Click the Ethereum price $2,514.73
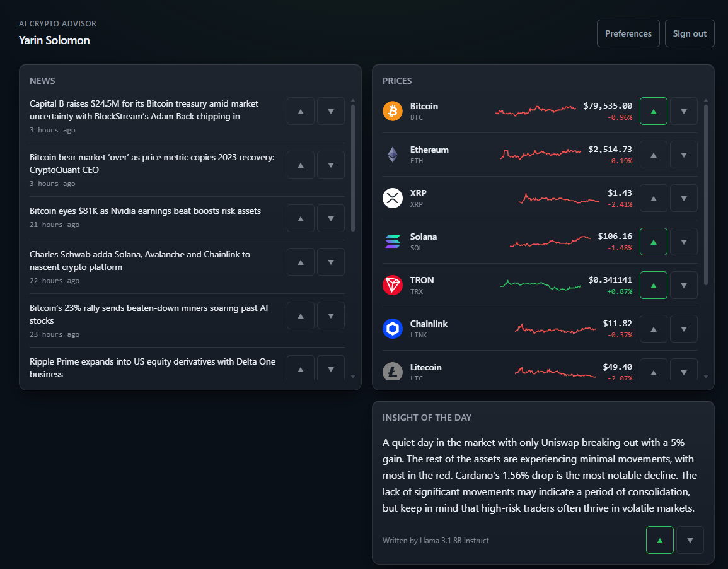 610,149
